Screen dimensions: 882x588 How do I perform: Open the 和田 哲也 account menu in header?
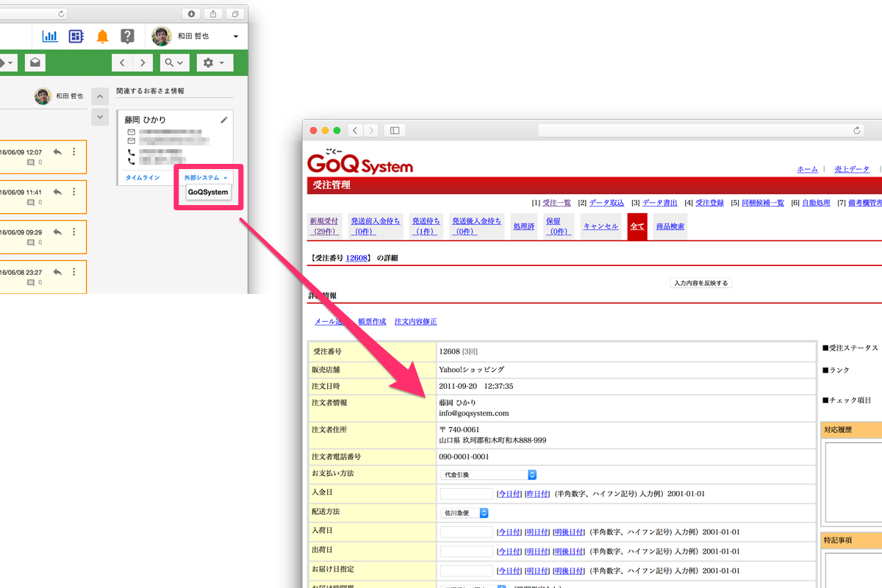point(196,36)
